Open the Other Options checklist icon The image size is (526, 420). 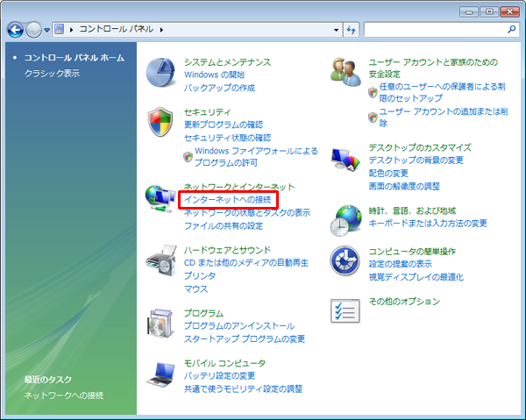[345, 311]
